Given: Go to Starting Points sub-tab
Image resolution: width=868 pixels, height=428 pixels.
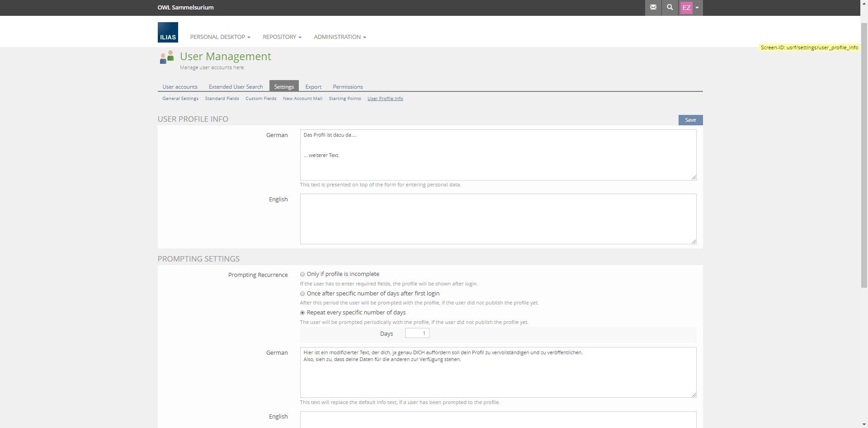Looking at the screenshot, I should (344, 99).
